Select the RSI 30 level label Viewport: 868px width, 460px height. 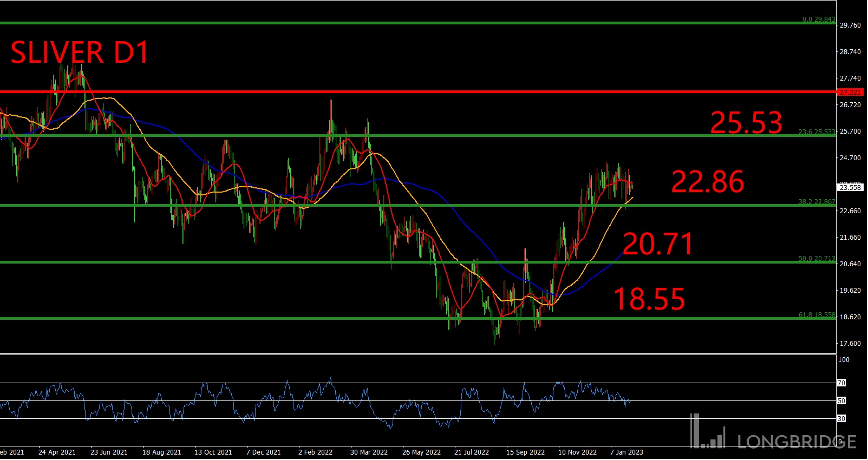tap(841, 419)
